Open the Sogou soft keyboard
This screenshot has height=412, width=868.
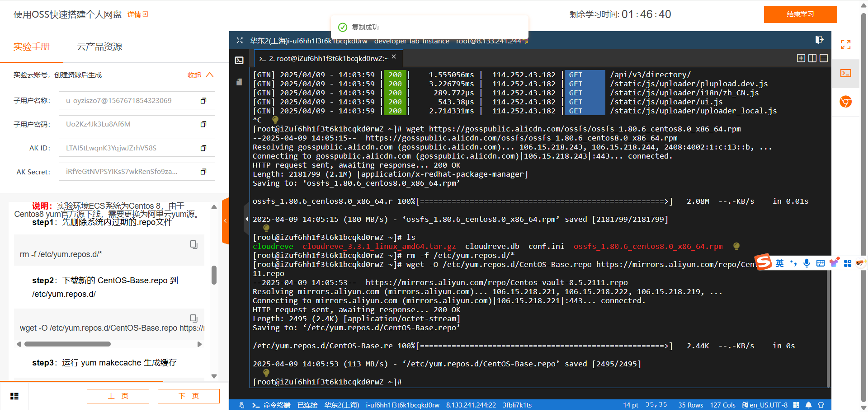click(x=821, y=263)
